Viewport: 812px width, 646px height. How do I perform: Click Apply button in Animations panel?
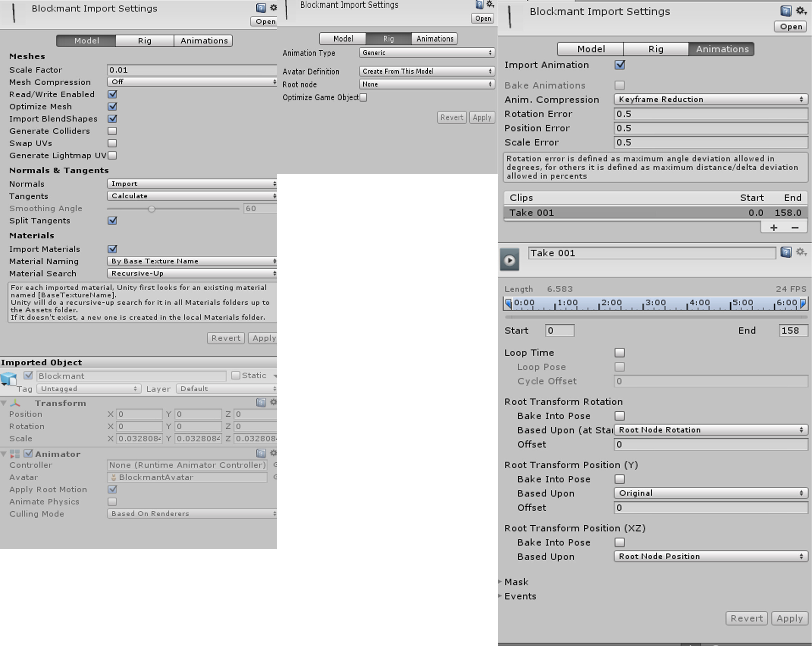789,619
